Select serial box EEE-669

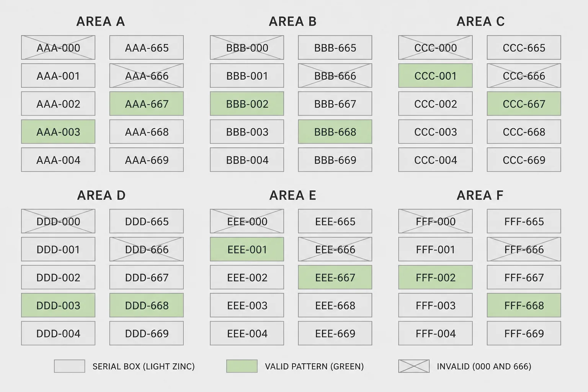tap(335, 333)
